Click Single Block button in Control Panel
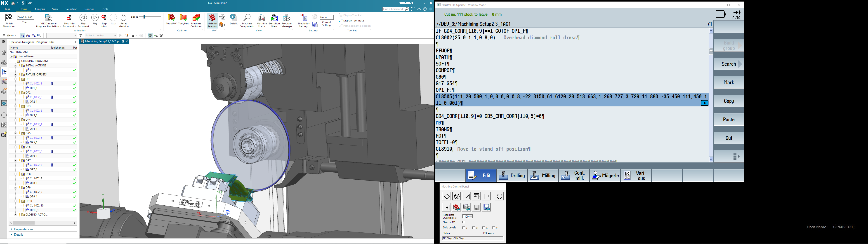Screen dimensions: 868x244 [x=476, y=196]
